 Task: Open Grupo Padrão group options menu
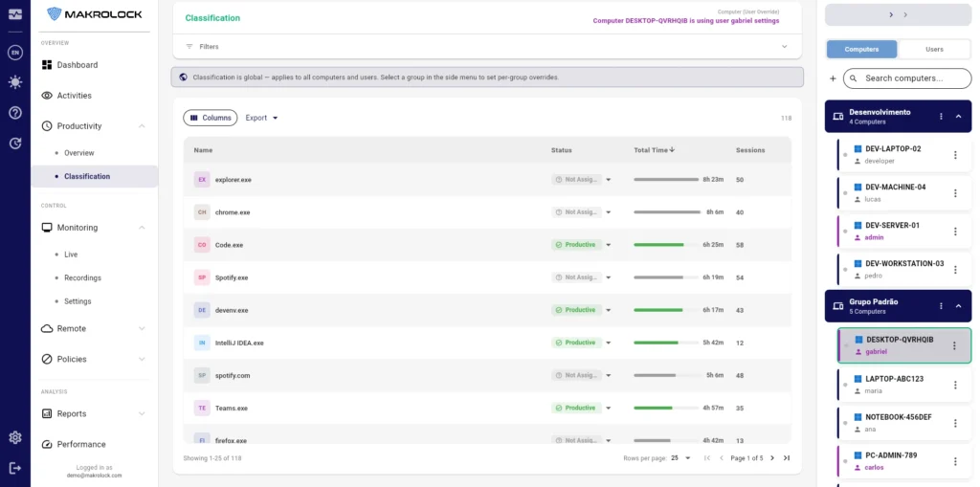point(942,306)
